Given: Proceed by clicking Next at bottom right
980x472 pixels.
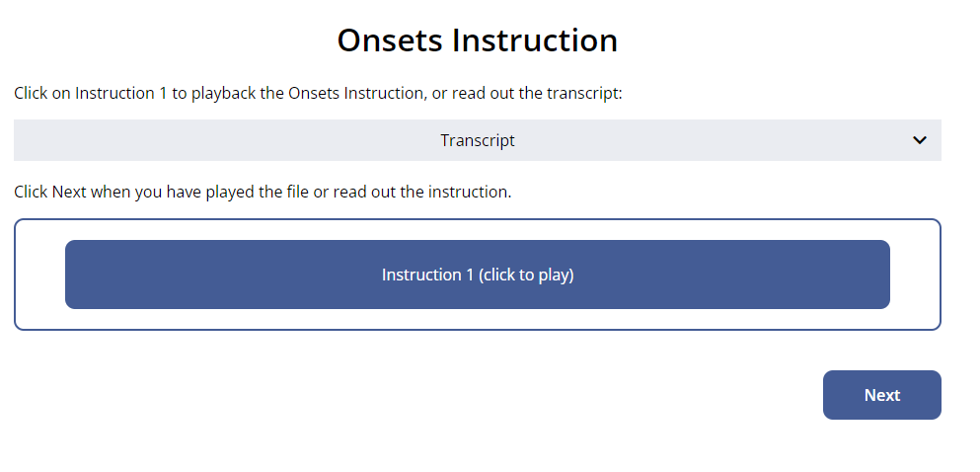Looking at the screenshot, I should [882, 395].
